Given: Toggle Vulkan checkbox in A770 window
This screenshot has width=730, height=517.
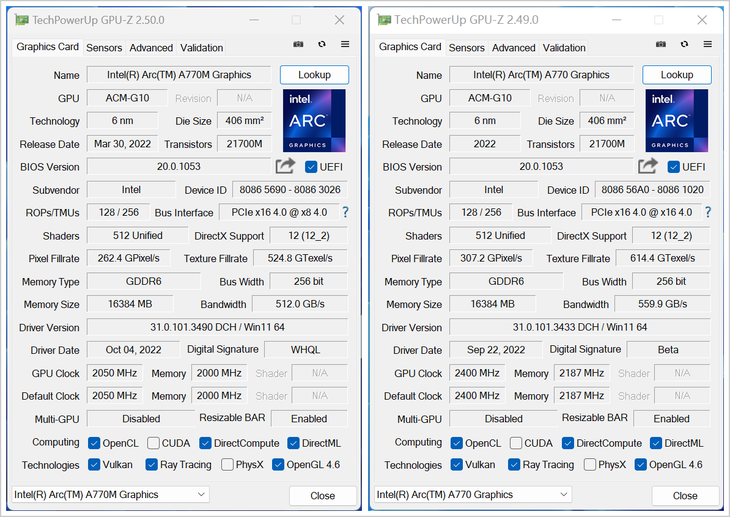Looking at the screenshot, I should point(457,464).
